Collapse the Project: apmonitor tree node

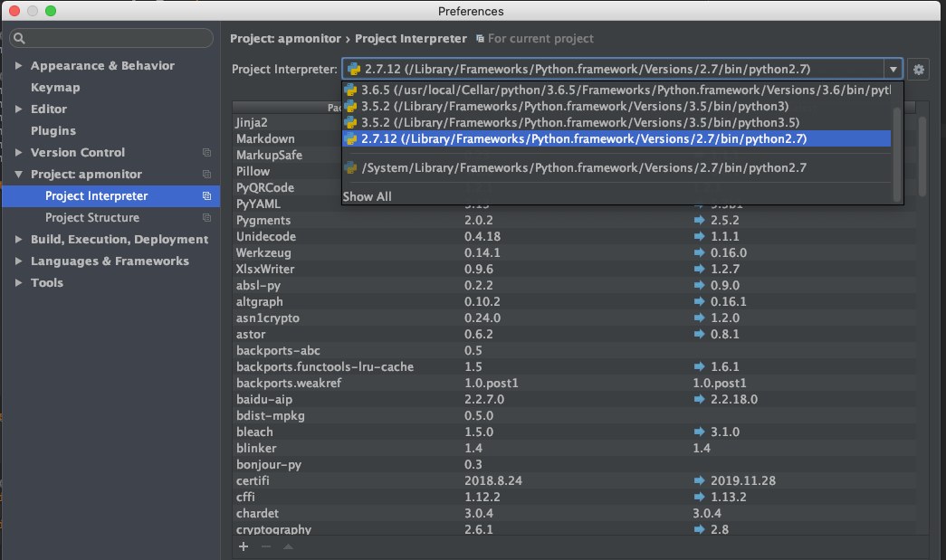(x=20, y=175)
